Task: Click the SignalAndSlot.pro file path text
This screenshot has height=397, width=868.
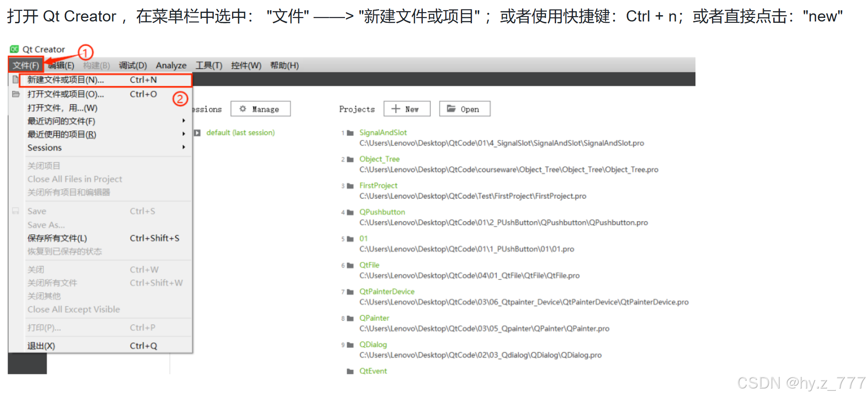Action: tap(501, 143)
